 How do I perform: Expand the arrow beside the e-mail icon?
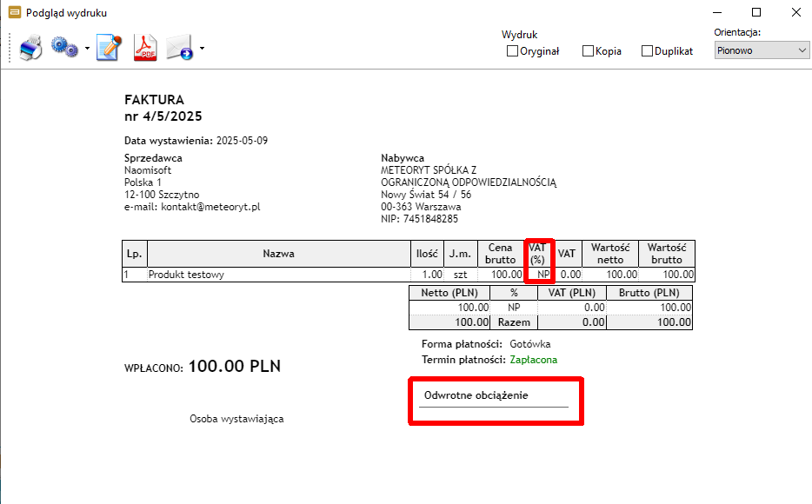click(x=202, y=49)
